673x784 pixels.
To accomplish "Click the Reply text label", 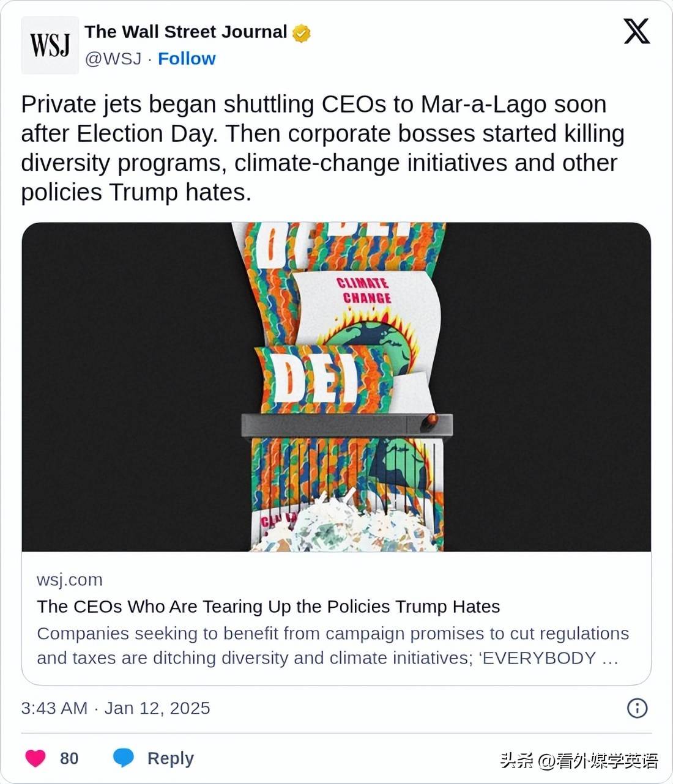I will [171, 758].
